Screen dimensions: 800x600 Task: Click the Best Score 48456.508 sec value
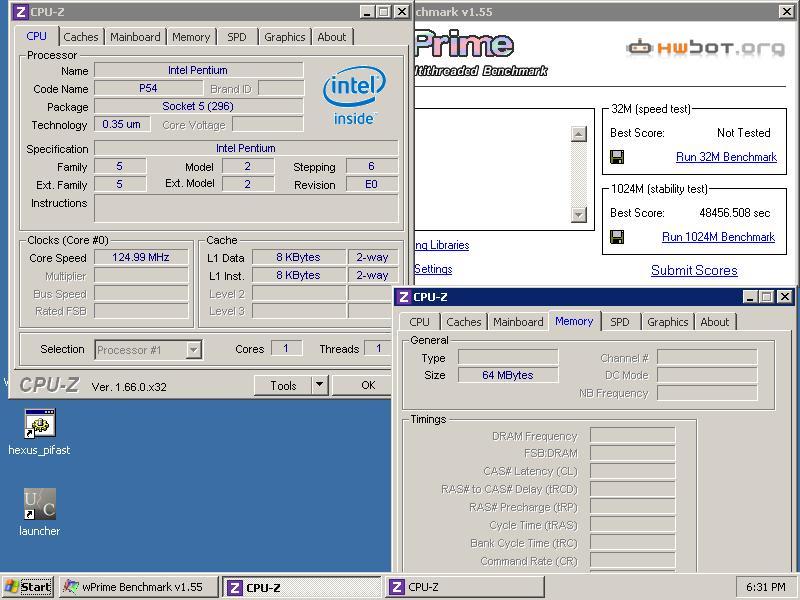tap(735, 213)
